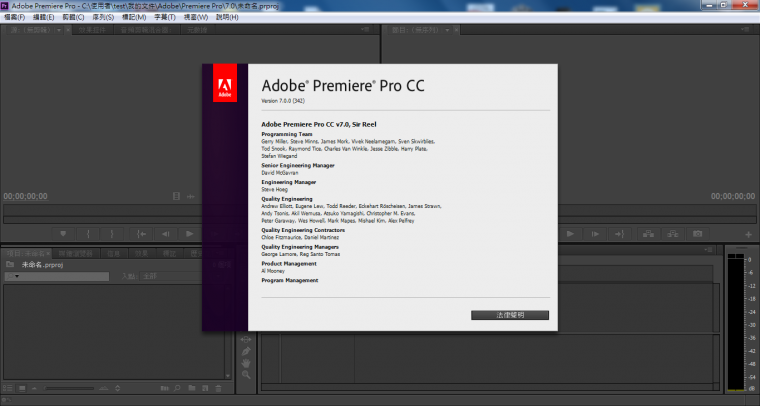Close the Program 節目 tab
This screenshot has width=760, height=406.
[456, 30]
